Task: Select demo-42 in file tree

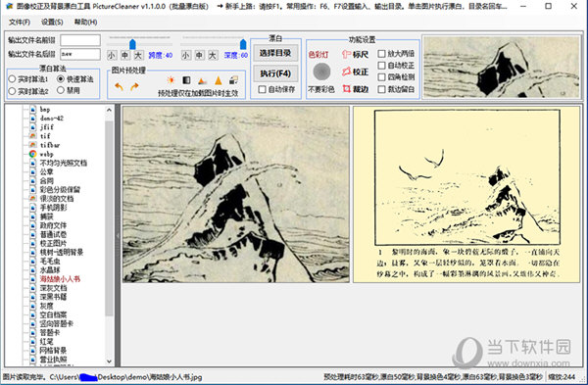Action: 52,119
